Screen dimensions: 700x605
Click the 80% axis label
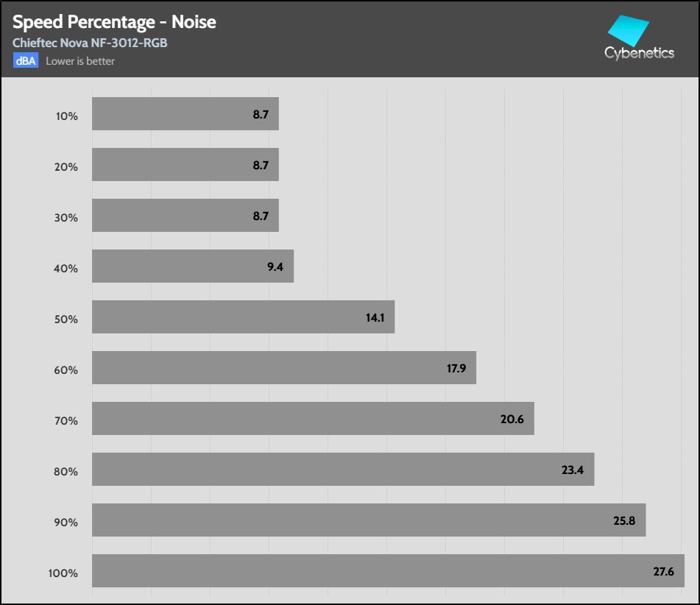pos(66,472)
